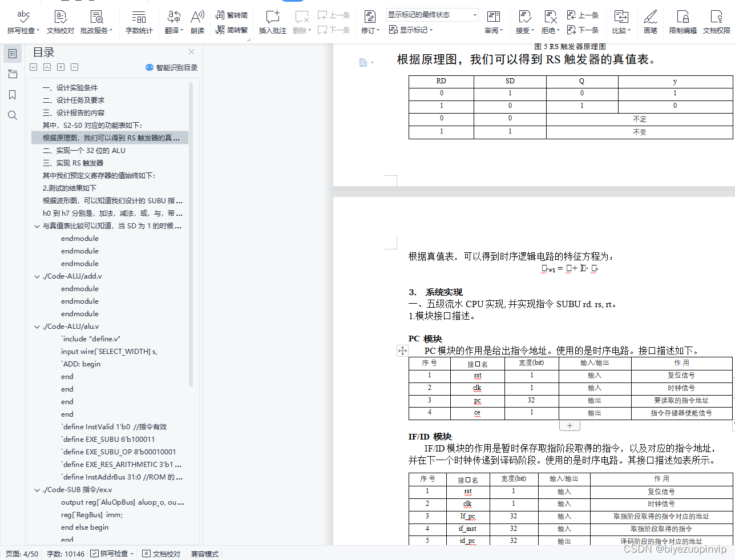Viewport: 735px width, 560px height.
Task: Click the 目录 panel vertical scrollbar
Action: pos(191,235)
